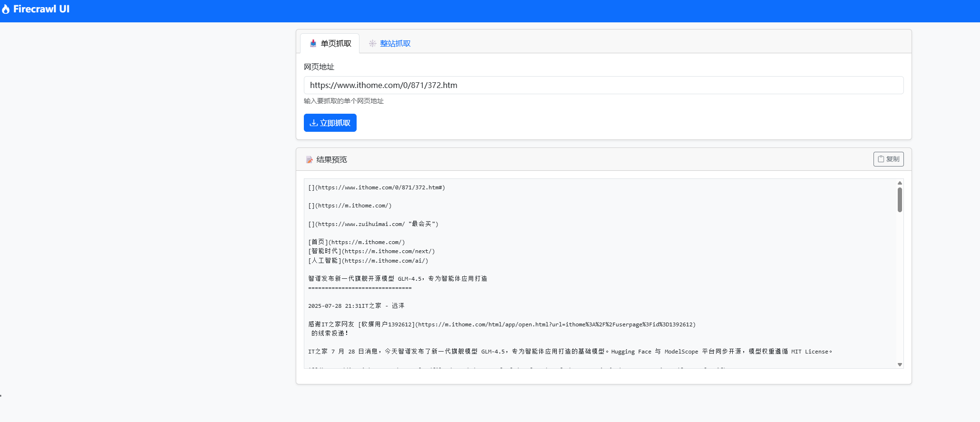This screenshot has width=980, height=422.
Task: Click the hint text 输入要抓取的单个网页地址
Action: [344, 101]
